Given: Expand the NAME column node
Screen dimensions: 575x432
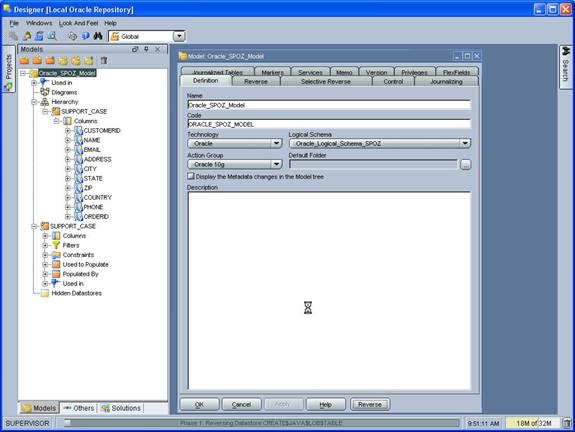Looking at the screenshot, I should pos(68,140).
